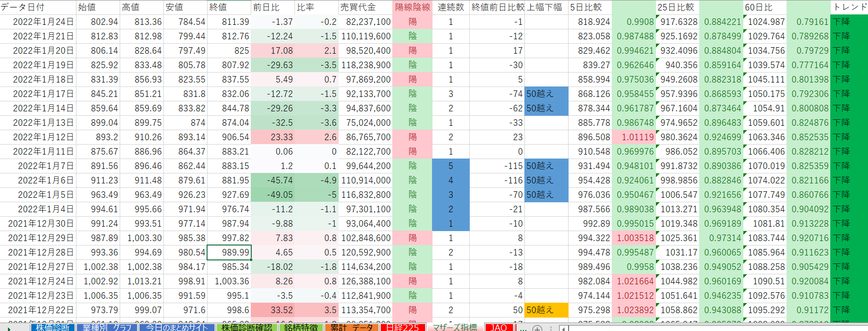This screenshot has width=868, height=331.
Task: Select the マザーズ指標 sheet tab
Action: (x=455, y=327)
